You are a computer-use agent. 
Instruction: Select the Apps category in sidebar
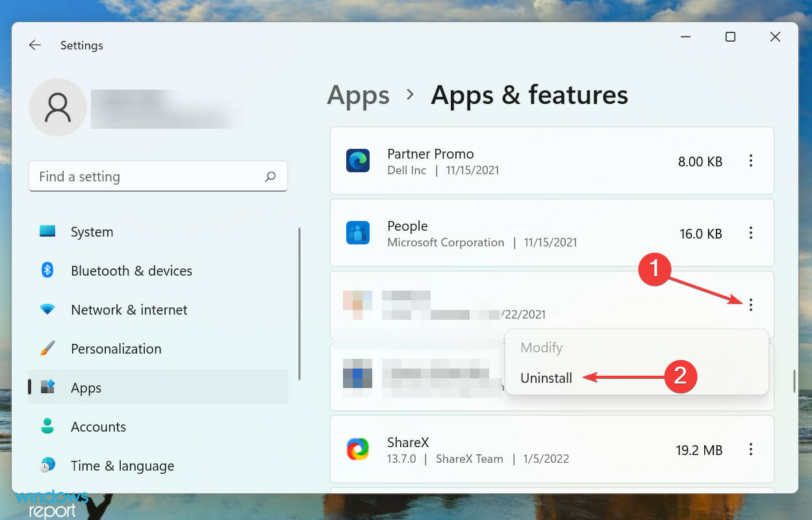pyautogui.click(x=158, y=387)
